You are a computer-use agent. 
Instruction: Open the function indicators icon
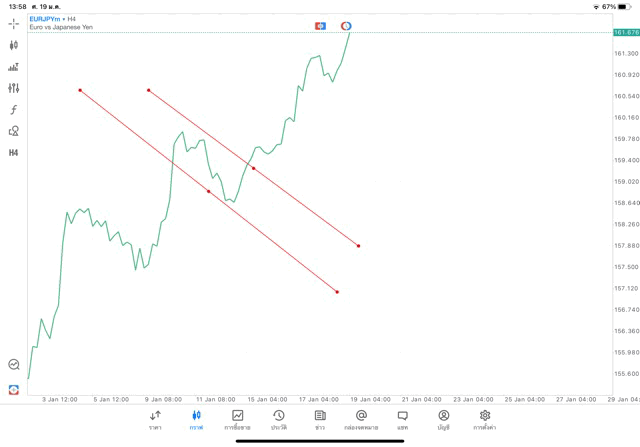point(13,109)
